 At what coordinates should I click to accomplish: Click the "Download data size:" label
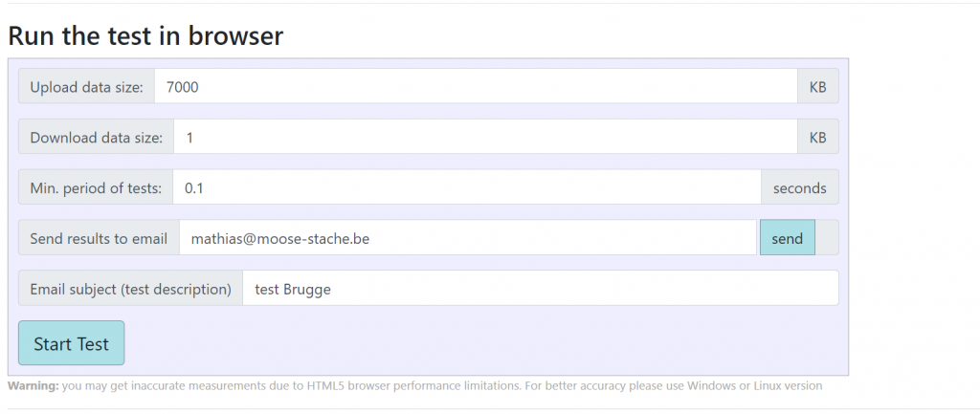96,138
